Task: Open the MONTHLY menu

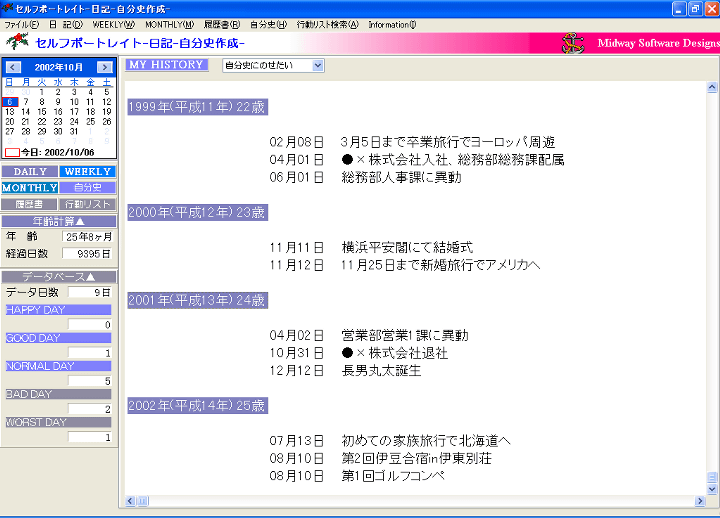Action: [x=169, y=25]
